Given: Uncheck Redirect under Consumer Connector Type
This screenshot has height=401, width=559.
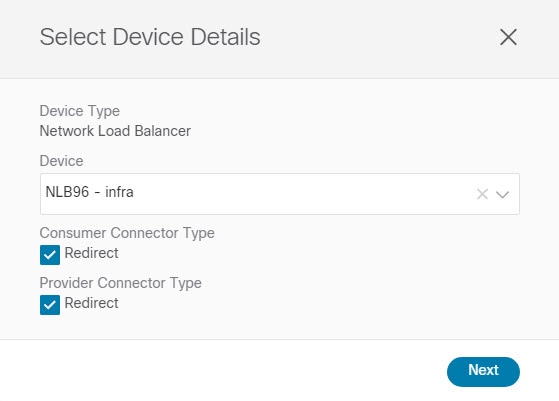Looking at the screenshot, I should (x=50, y=255).
